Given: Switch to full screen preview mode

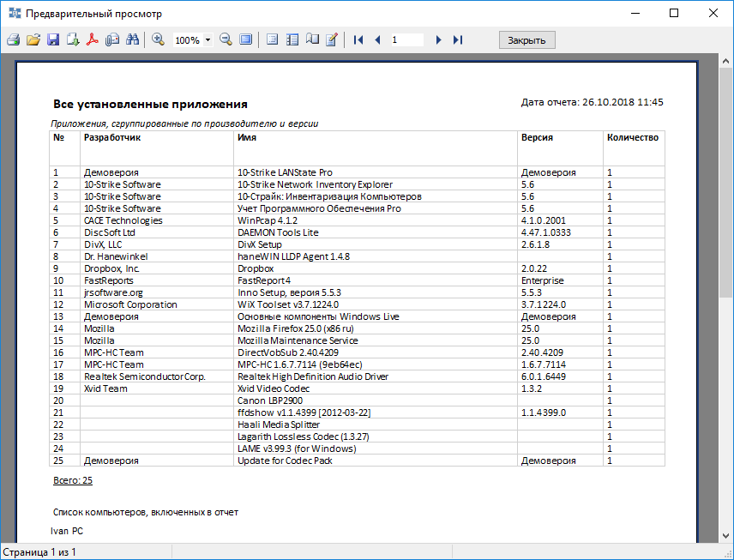Looking at the screenshot, I should 246,39.
